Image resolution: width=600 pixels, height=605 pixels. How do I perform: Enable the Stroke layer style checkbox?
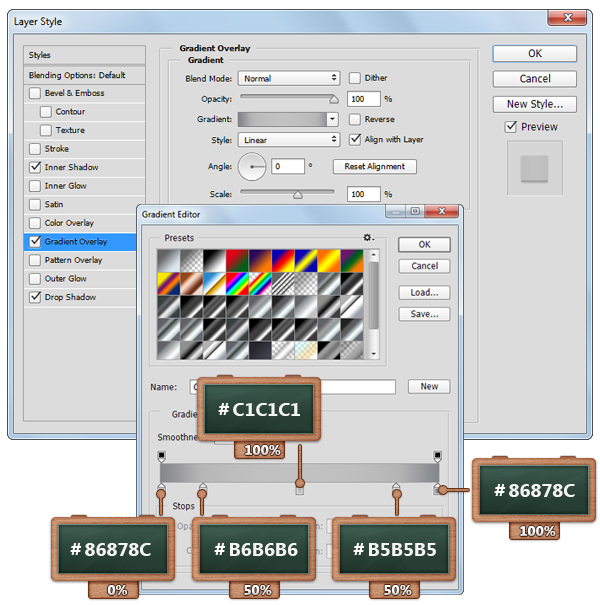point(36,149)
